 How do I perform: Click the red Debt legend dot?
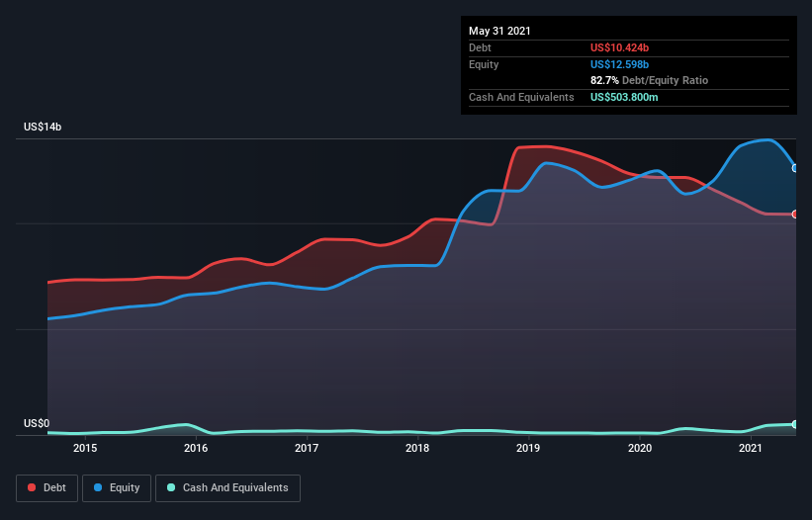[x=32, y=487]
